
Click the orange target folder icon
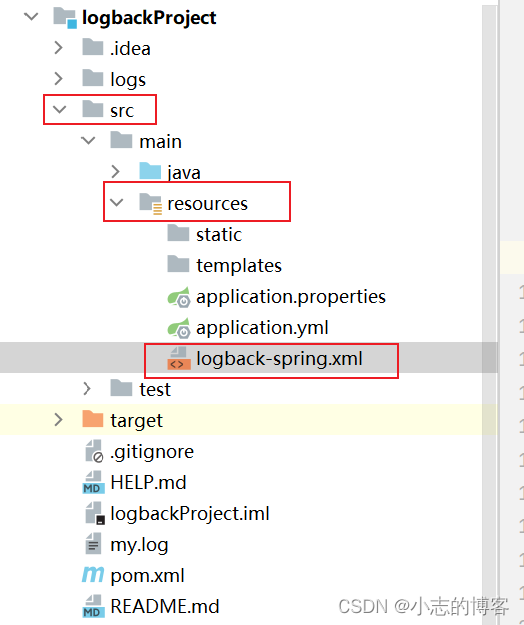[93, 419]
